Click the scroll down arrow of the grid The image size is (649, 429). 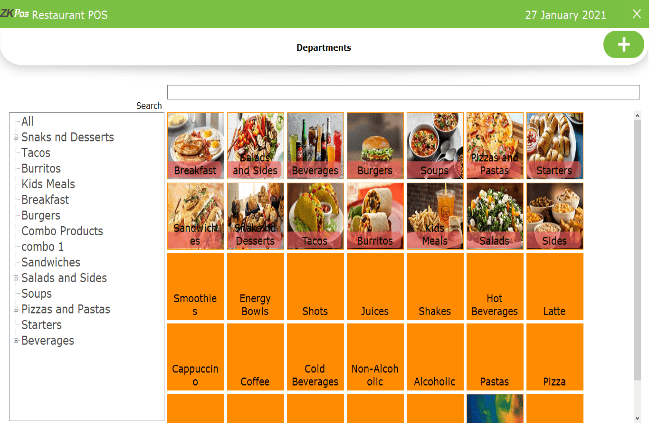pos(637,419)
